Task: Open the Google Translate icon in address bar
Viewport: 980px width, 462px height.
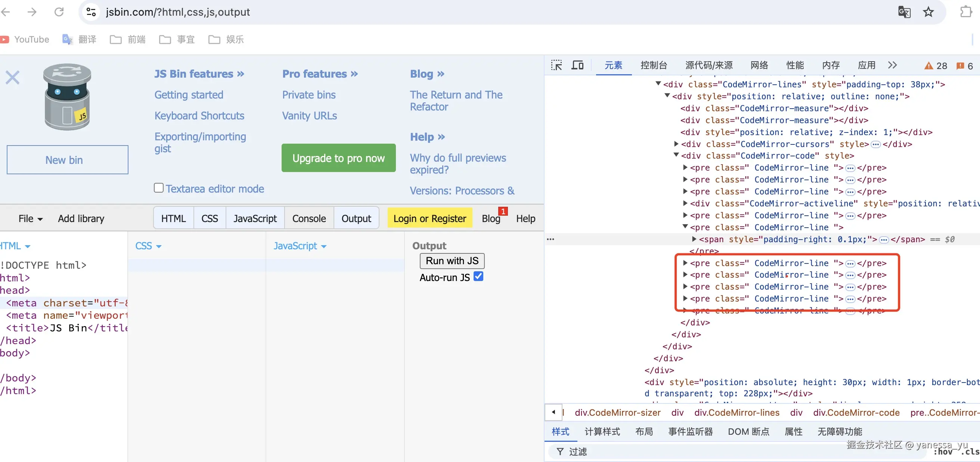Action: pyautogui.click(x=904, y=12)
